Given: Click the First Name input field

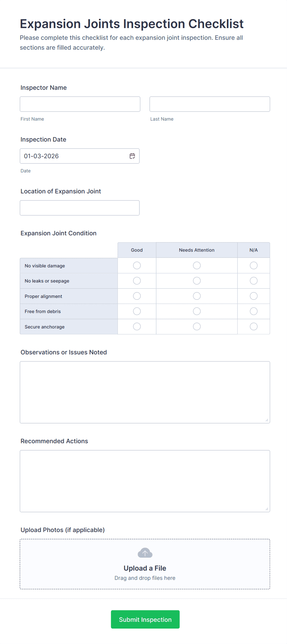Looking at the screenshot, I should [x=80, y=104].
